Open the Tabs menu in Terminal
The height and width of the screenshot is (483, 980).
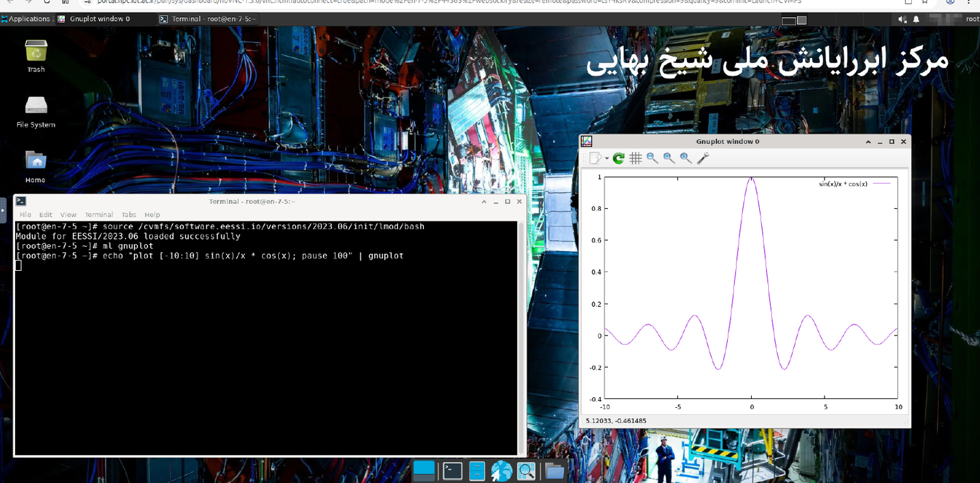[128, 214]
